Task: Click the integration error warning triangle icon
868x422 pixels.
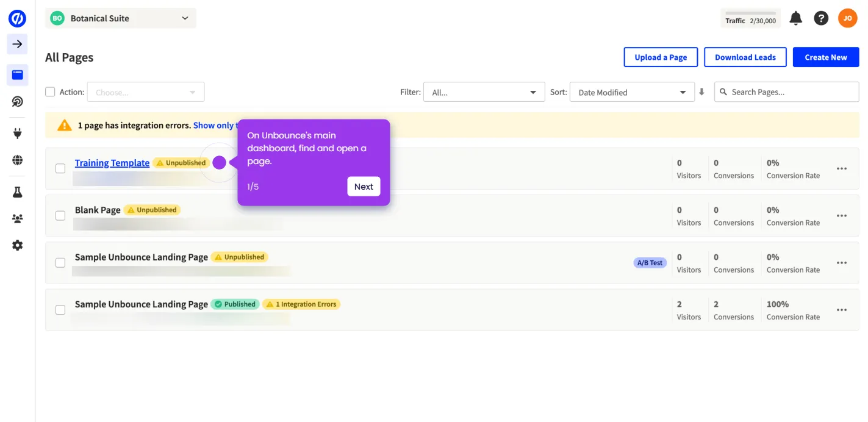Action: pos(65,125)
